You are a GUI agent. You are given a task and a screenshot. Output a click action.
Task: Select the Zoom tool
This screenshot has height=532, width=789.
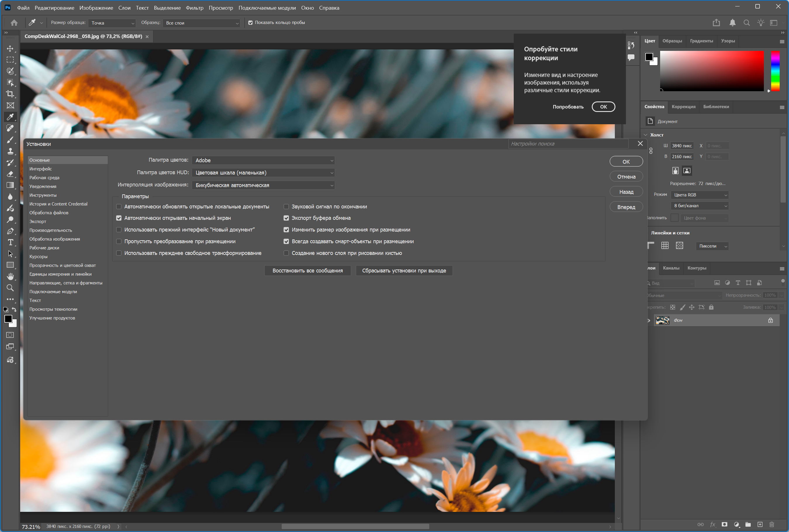coord(10,288)
